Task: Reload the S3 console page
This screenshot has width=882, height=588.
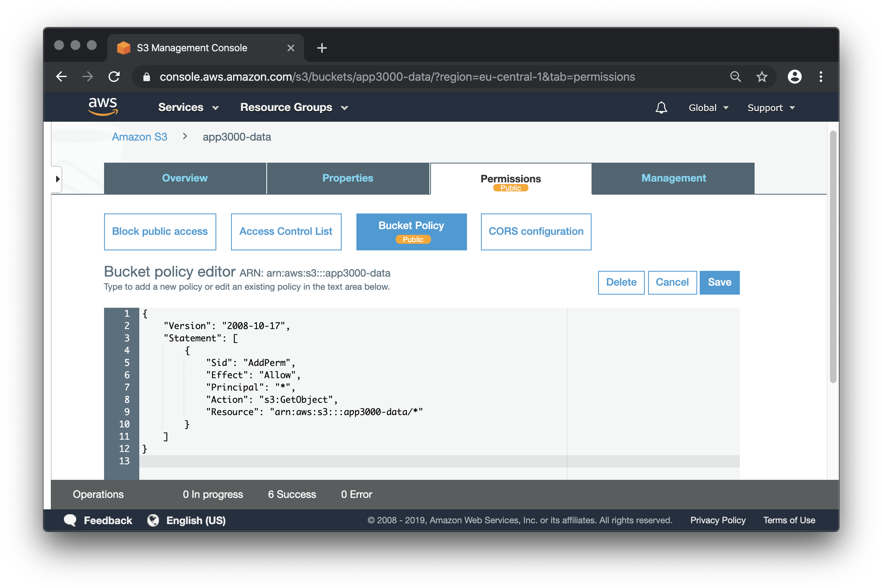Action: (114, 77)
